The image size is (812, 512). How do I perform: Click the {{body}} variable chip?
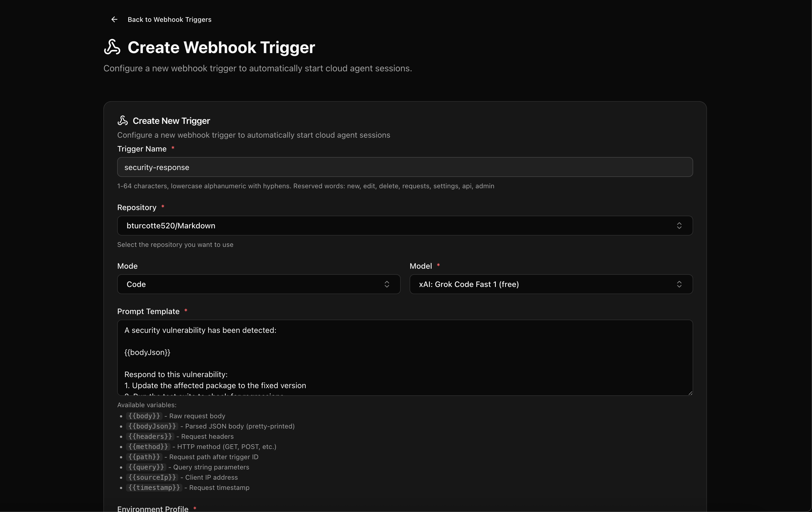[144, 416]
